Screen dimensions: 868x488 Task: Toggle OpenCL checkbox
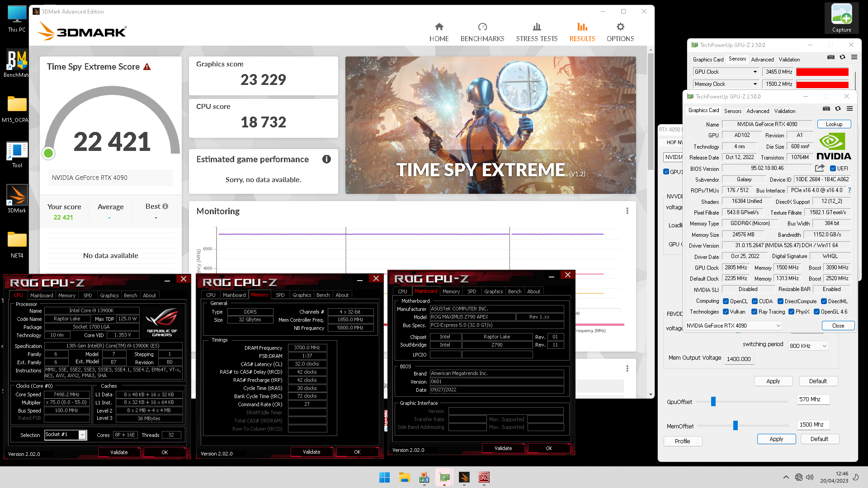[726, 301]
